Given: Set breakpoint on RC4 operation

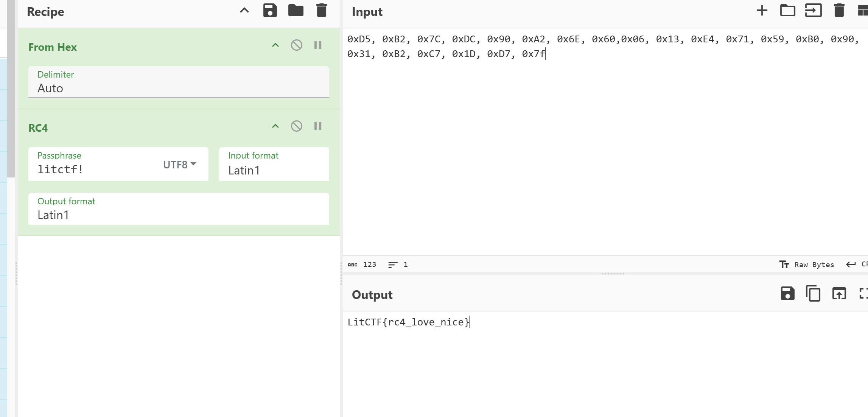Looking at the screenshot, I should tap(318, 126).
